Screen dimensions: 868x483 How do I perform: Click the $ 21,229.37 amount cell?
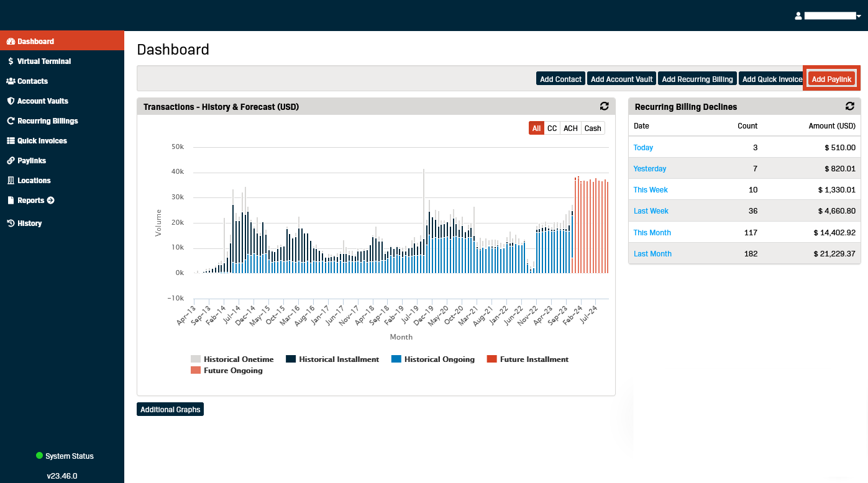(834, 254)
